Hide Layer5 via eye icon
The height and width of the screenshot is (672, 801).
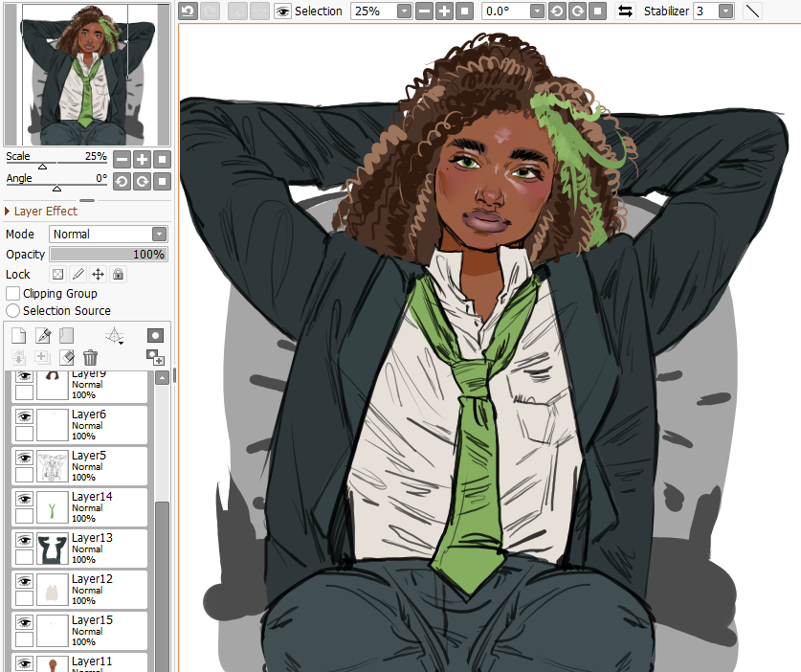click(24, 458)
